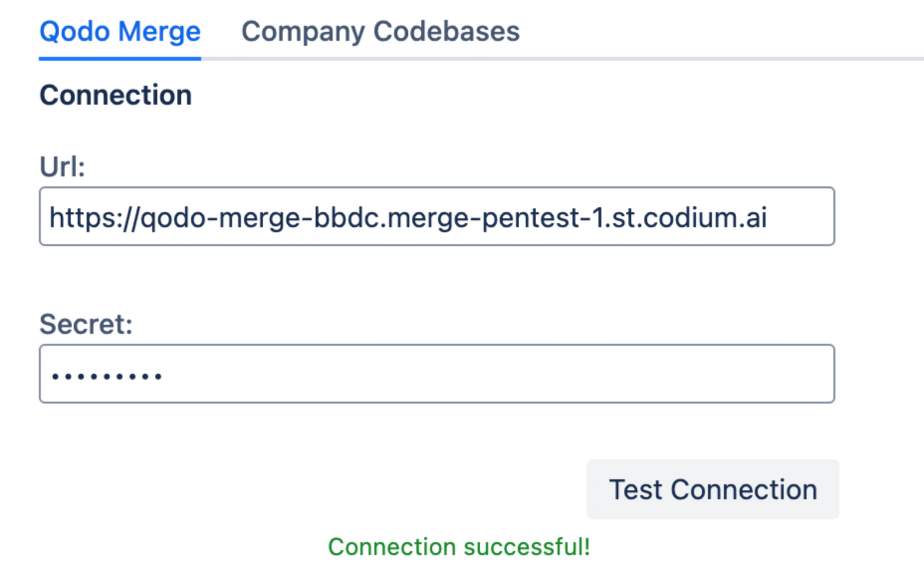The width and height of the screenshot is (924, 577).
Task: Return to the Qodo Merge settings page
Action: pyautogui.click(x=119, y=31)
